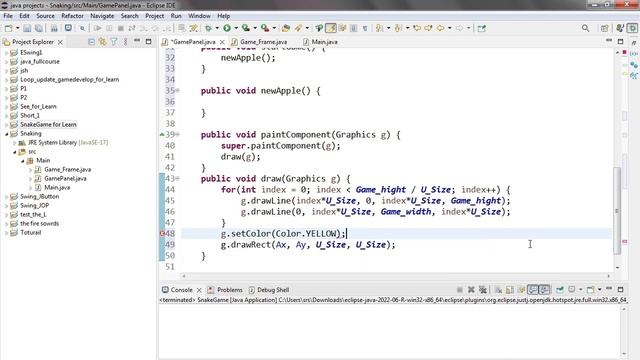Expand the java_fullcourse project
Image resolution: width=640 pixels, height=360 pixels.
[x=7, y=62]
